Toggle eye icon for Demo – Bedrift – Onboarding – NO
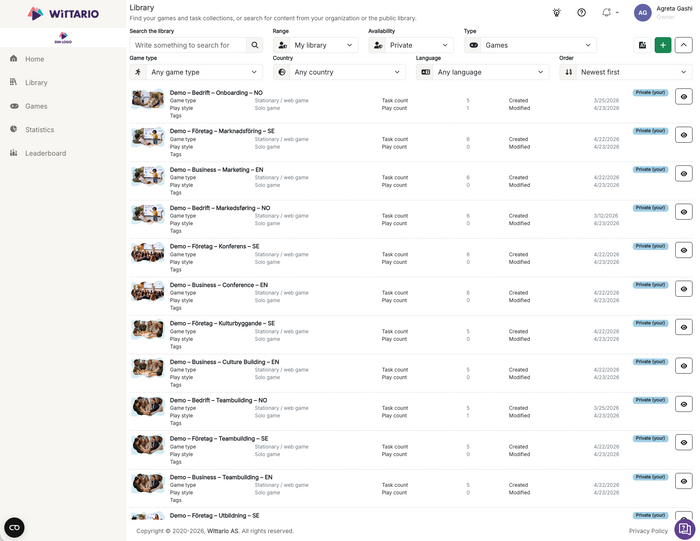 (x=683, y=97)
